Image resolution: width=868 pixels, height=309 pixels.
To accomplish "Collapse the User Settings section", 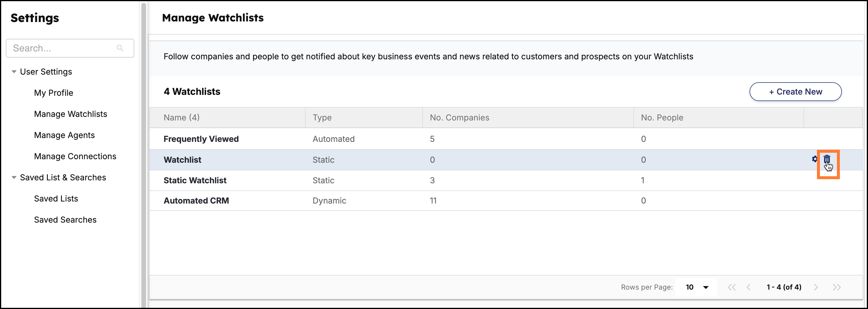I will pyautogui.click(x=14, y=71).
